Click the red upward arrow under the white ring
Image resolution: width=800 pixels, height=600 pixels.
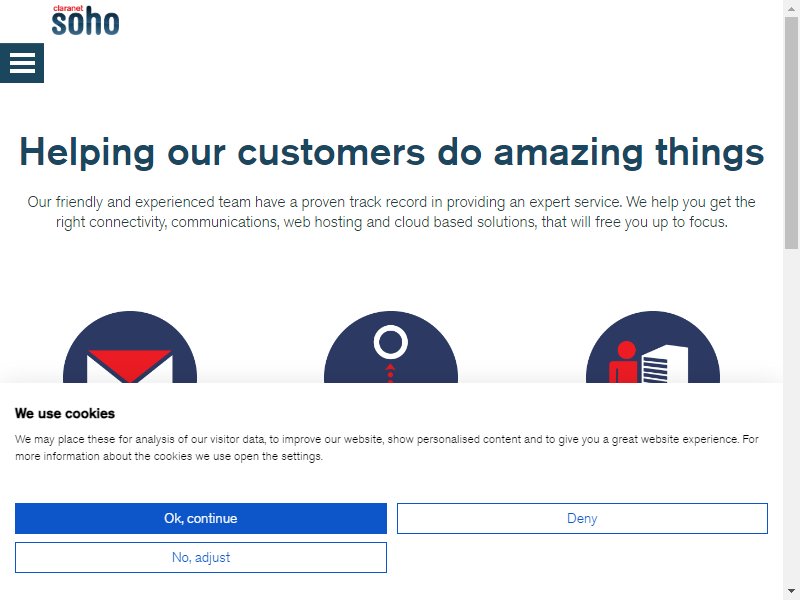click(x=390, y=367)
